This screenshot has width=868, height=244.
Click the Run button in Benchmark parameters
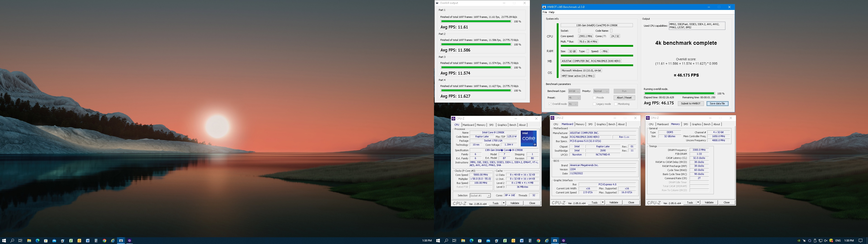click(624, 91)
